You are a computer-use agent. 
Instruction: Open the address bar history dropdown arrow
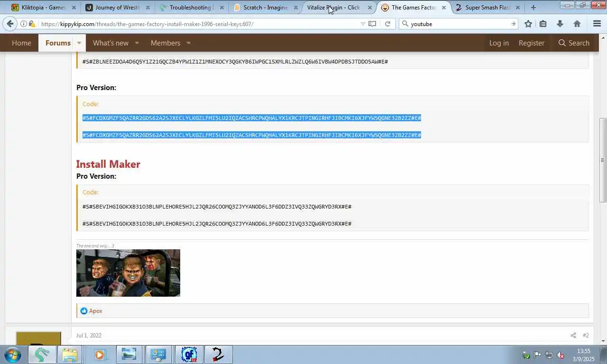tap(363, 24)
